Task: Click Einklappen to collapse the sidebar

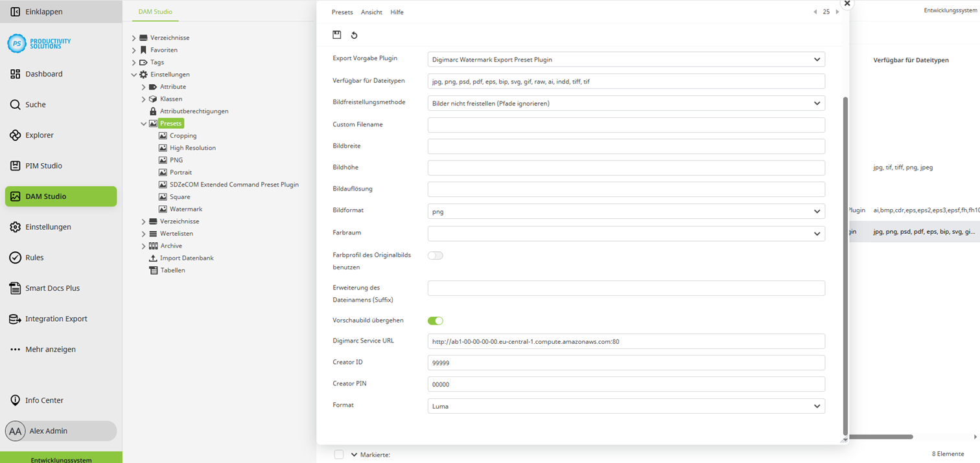Action: pyautogui.click(x=43, y=12)
